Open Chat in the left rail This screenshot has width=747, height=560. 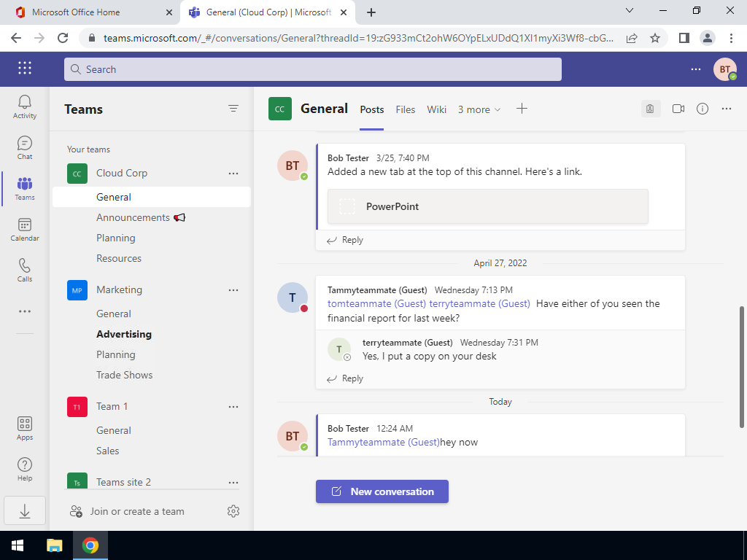pos(25,147)
